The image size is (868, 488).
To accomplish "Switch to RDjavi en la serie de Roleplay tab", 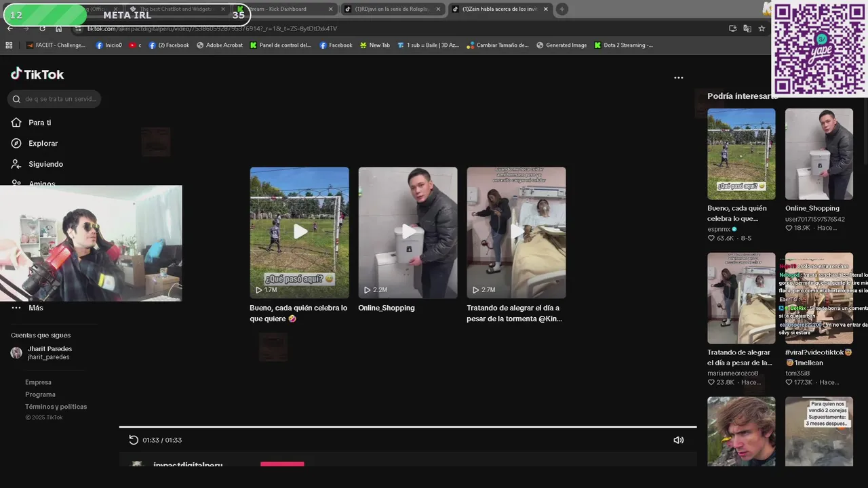I will 392,9.
